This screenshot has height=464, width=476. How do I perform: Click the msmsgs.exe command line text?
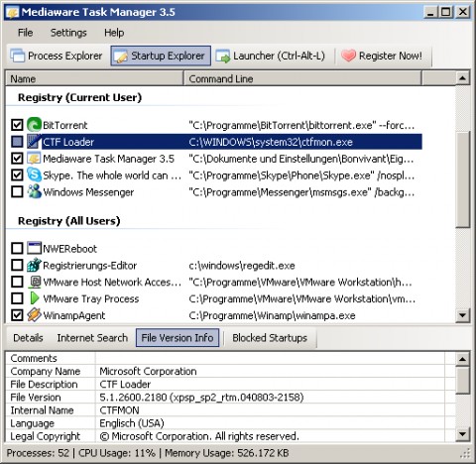301,192
